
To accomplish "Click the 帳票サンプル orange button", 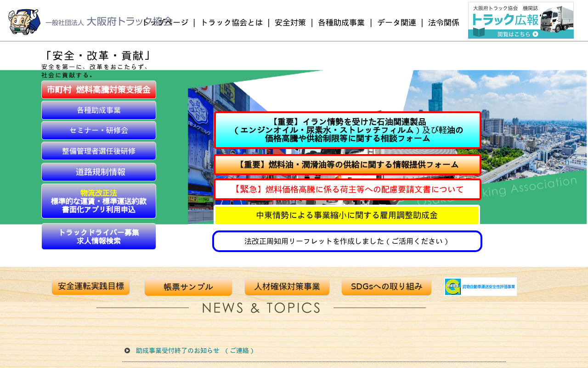I will pyautogui.click(x=188, y=287).
